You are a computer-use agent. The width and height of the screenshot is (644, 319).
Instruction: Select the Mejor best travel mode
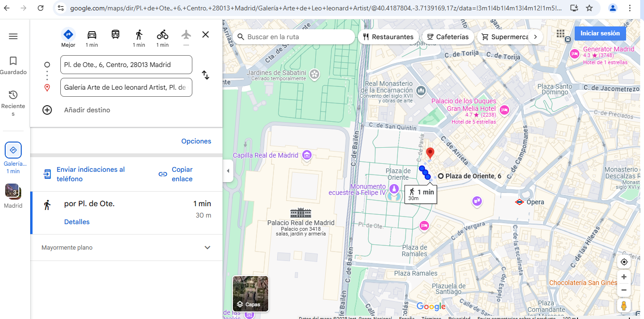pos(68,38)
